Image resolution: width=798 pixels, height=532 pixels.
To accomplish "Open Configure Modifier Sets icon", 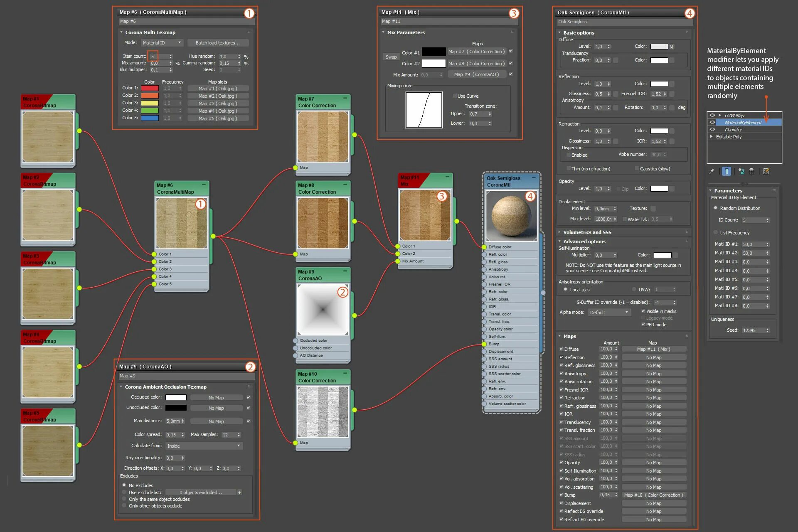I will (766, 171).
